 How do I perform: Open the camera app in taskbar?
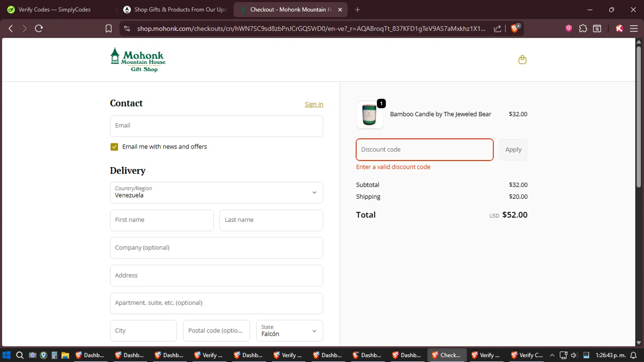click(x=32, y=355)
